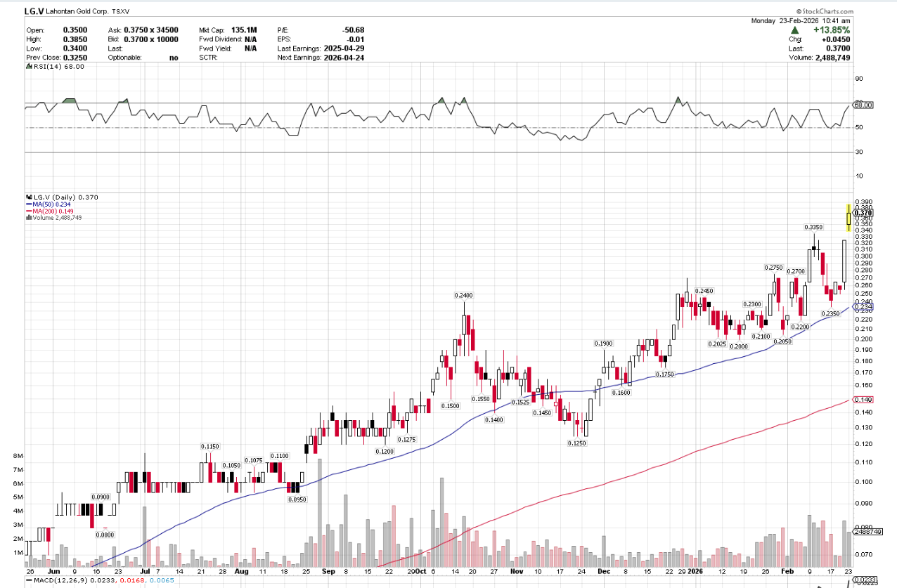
Task: Click the red MA(200) legend line marker
Action: [x=28, y=211]
